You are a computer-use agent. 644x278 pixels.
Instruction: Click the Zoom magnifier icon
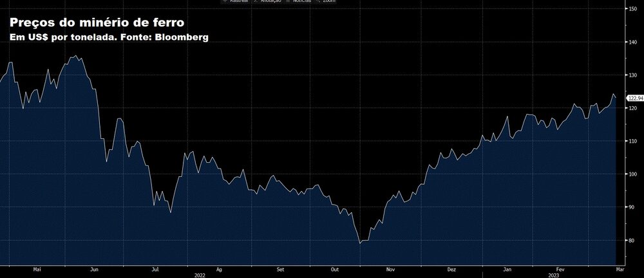(318, 2)
